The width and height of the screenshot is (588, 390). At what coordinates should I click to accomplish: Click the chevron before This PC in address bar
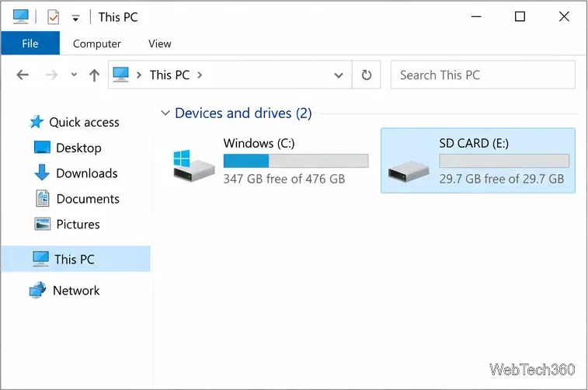pos(139,75)
